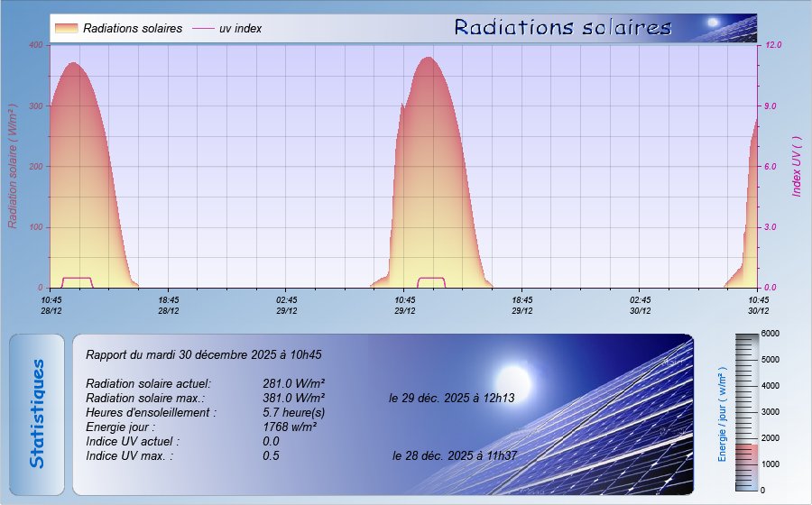Select the 02:45 30/12 time axis label
This screenshot has width=812, height=505.
point(641,305)
